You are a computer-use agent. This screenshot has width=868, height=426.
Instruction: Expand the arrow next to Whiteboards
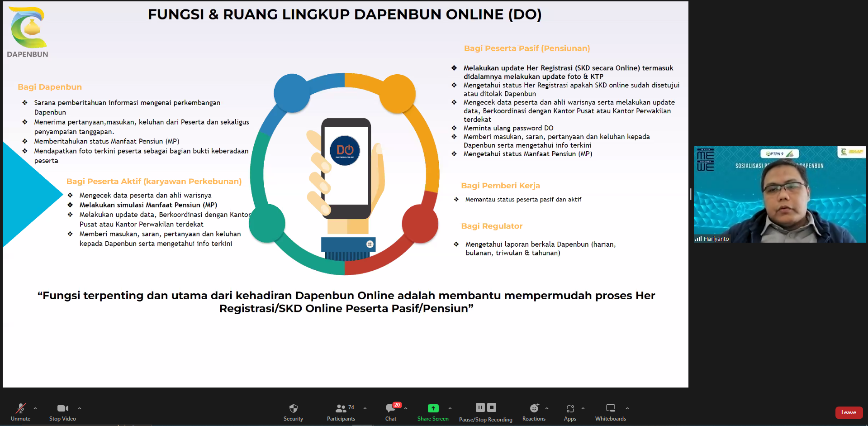[x=627, y=408]
